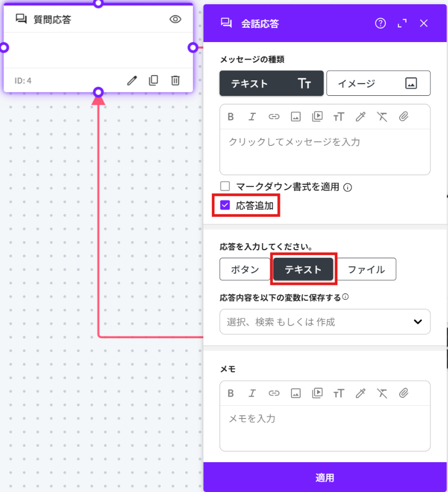Viewport: 448px width, 492px height.
Task: Insert a video in the メモ editor toolbar
Action: [317, 393]
